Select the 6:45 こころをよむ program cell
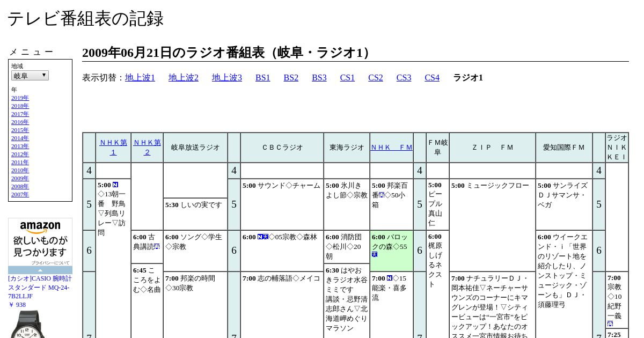 (x=147, y=300)
